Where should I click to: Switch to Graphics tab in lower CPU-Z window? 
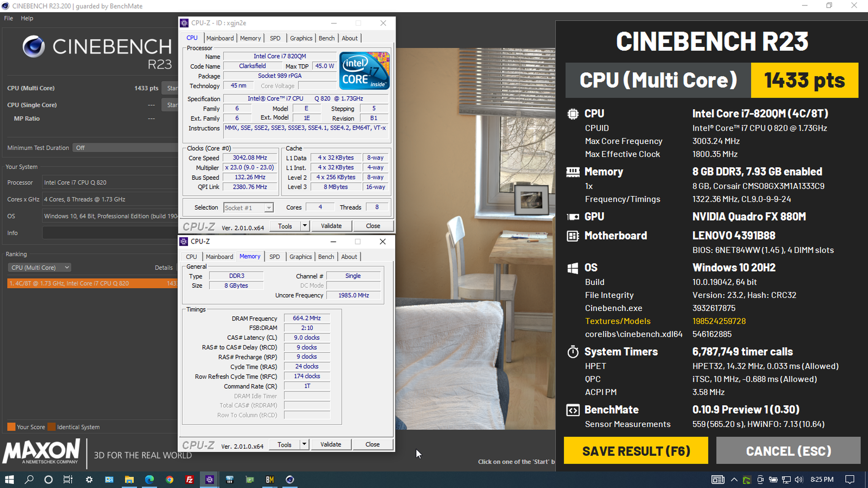coord(301,257)
